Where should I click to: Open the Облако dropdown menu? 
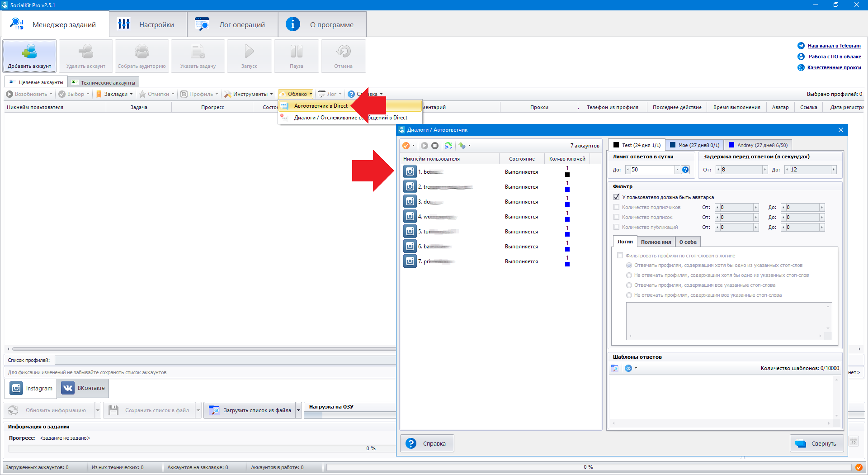click(x=296, y=94)
